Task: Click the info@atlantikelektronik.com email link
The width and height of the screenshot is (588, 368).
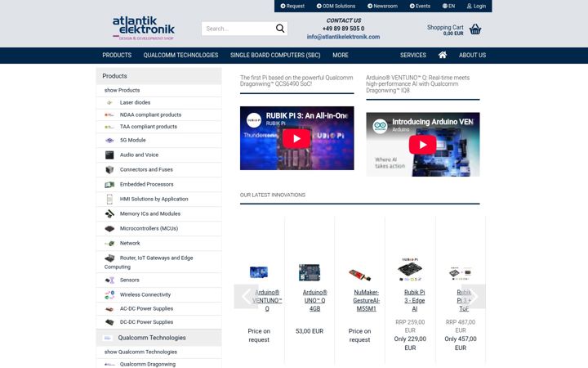Action: [343, 37]
